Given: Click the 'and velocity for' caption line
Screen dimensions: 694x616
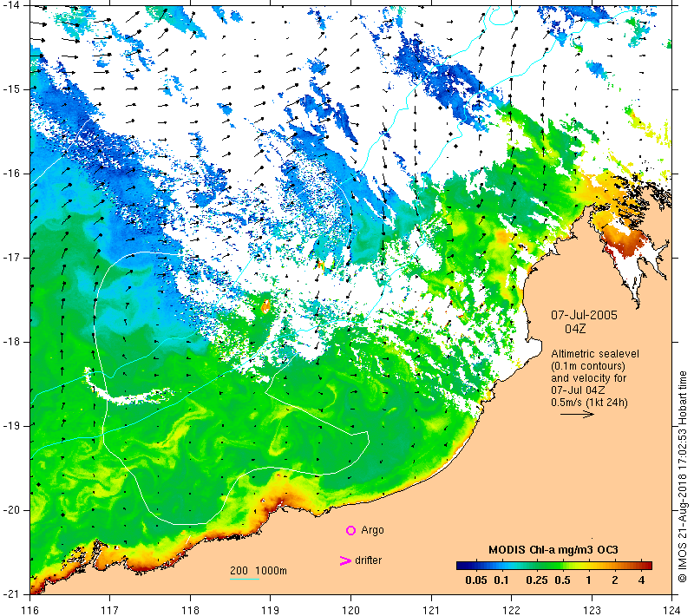Looking at the screenshot, I should (x=589, y=378).
